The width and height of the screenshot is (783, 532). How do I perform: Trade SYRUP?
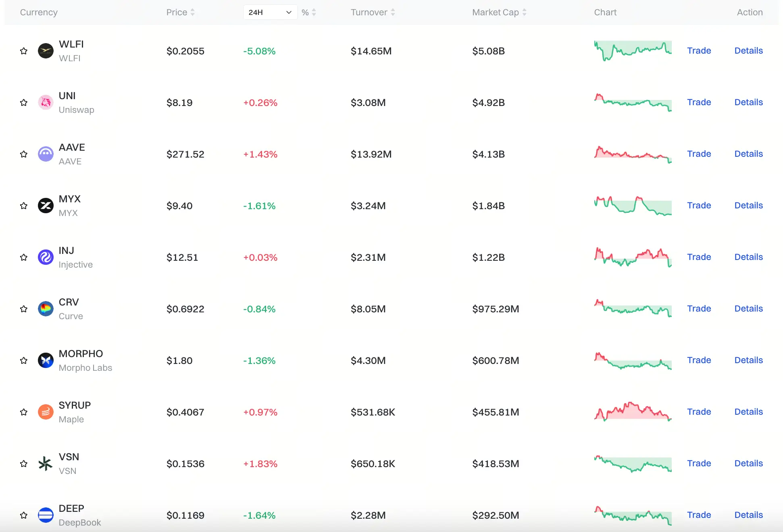click(699, 412)
